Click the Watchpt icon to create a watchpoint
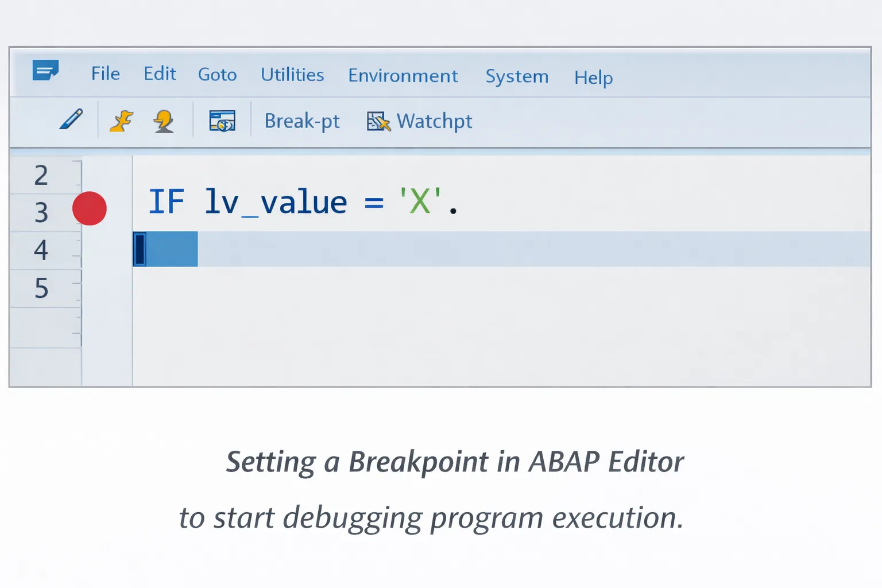Screen dimensions: 882x588 (x=377, y=121)
